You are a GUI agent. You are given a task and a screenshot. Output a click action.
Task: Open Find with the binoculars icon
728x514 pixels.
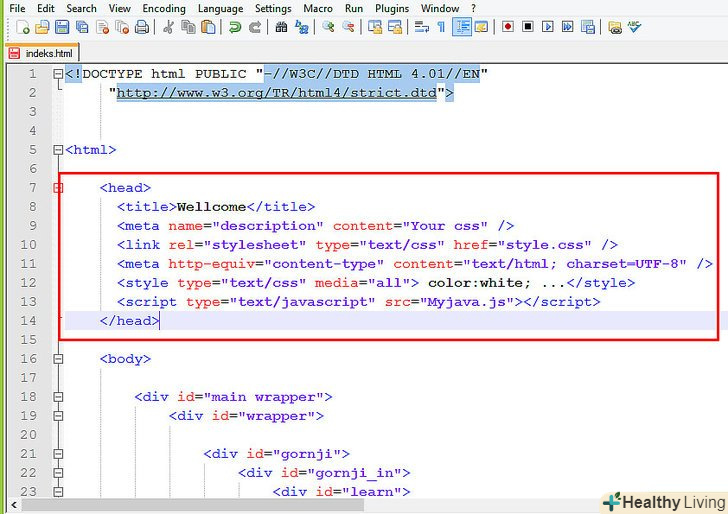coord(281,27)
